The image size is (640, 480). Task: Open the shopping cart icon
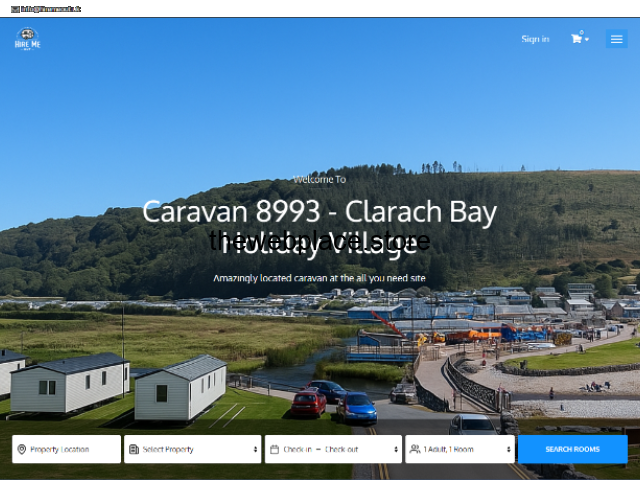(x=576, y=39)
